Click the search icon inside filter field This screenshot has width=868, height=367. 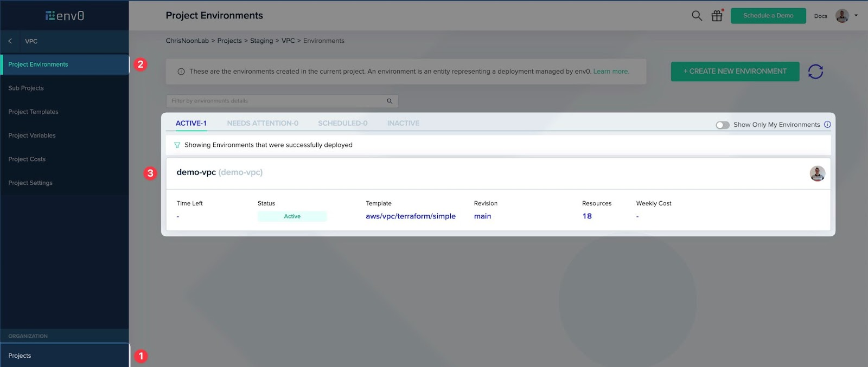pyautogui.click(x=389, y=101)
